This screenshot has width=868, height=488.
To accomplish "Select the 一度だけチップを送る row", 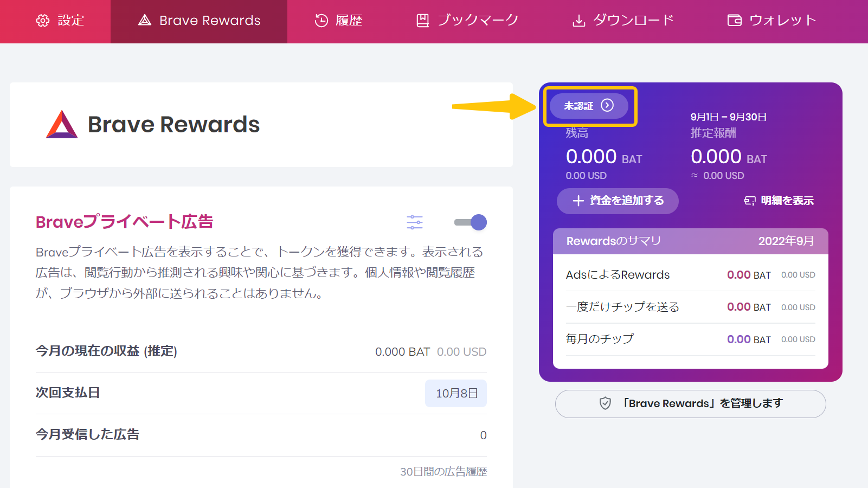I will pyautogui.click(x=691, y=307).
